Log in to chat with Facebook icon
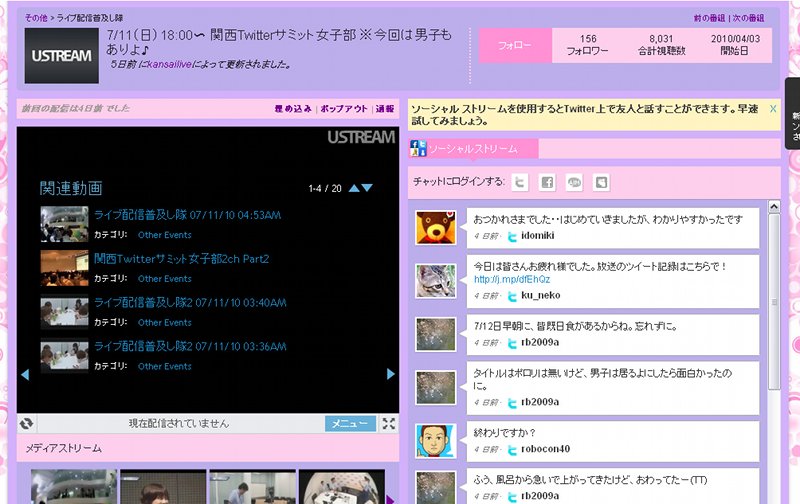Viewport: 800px width, 504px height. [547, 182]
